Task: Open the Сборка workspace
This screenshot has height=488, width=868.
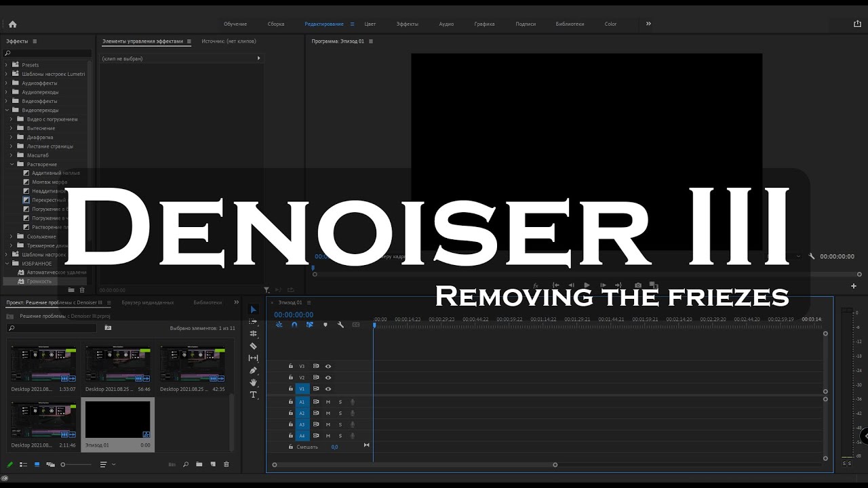Action: coord(276,24)
